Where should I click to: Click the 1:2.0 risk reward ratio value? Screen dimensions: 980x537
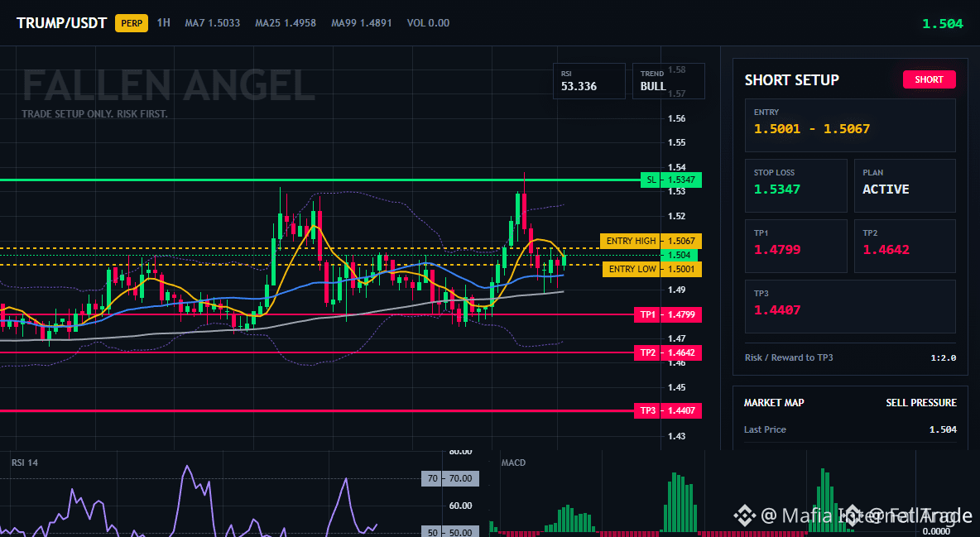(943, 358)
